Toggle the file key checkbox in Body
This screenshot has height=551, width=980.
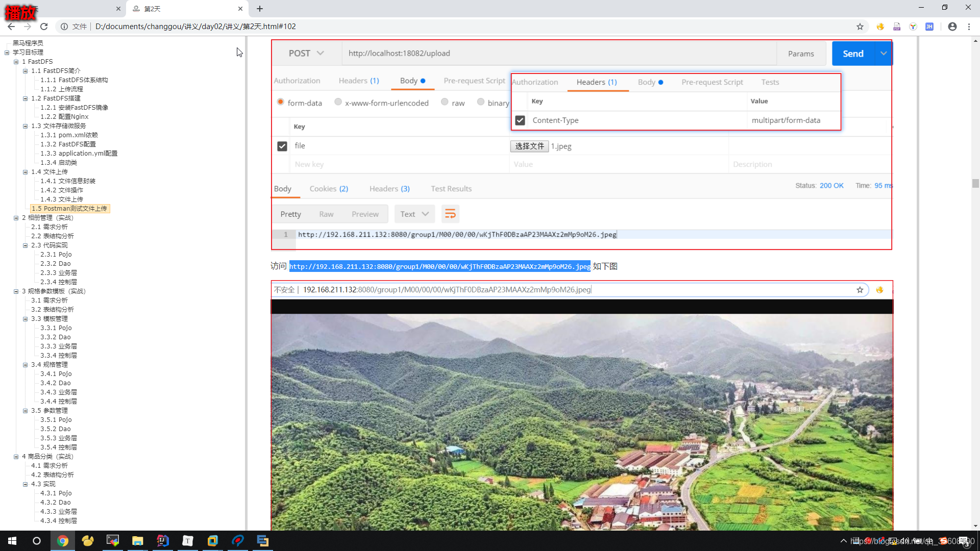click(282, 145)
